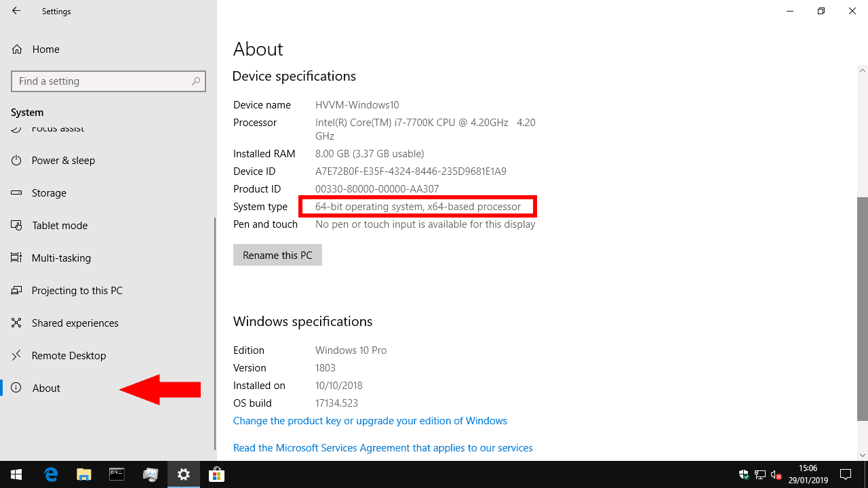The image size is (868, 488).
Task: Click the main page scrollbar thumb
Action: coord(863,308)
